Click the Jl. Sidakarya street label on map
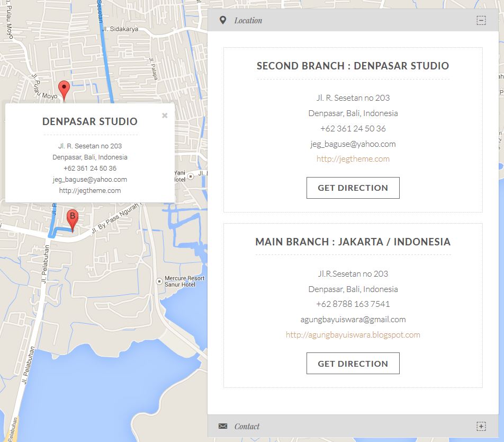Image resolution: width=504 pixels, height=442 pixels. pyautogui.click(x=120, y=29)
